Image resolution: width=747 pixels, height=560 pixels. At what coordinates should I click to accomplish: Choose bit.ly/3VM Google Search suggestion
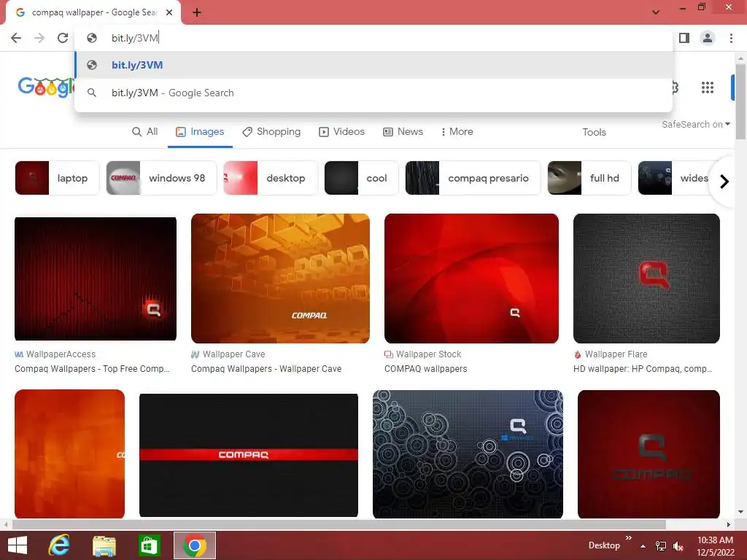[x=373, y=93]
